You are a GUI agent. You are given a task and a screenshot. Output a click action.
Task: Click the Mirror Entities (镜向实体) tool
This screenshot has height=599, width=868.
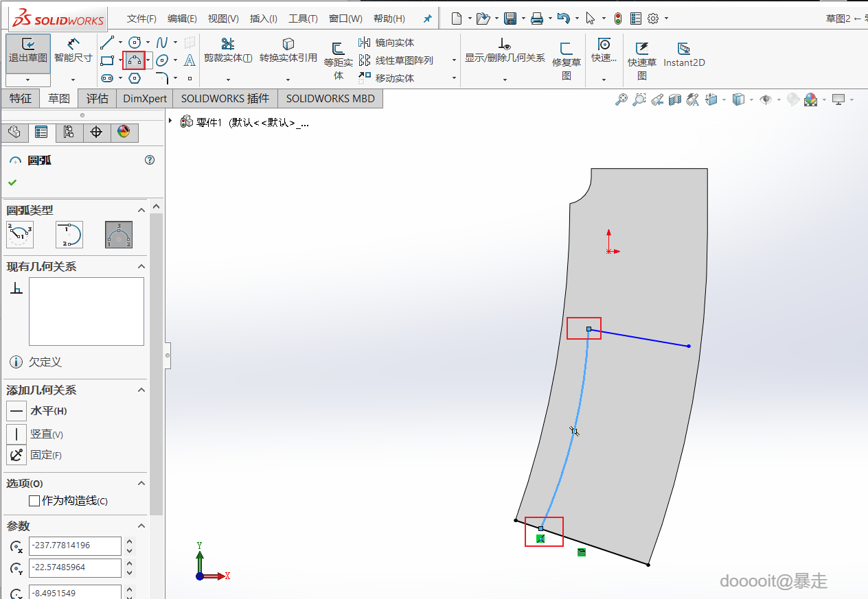point(387,43)
